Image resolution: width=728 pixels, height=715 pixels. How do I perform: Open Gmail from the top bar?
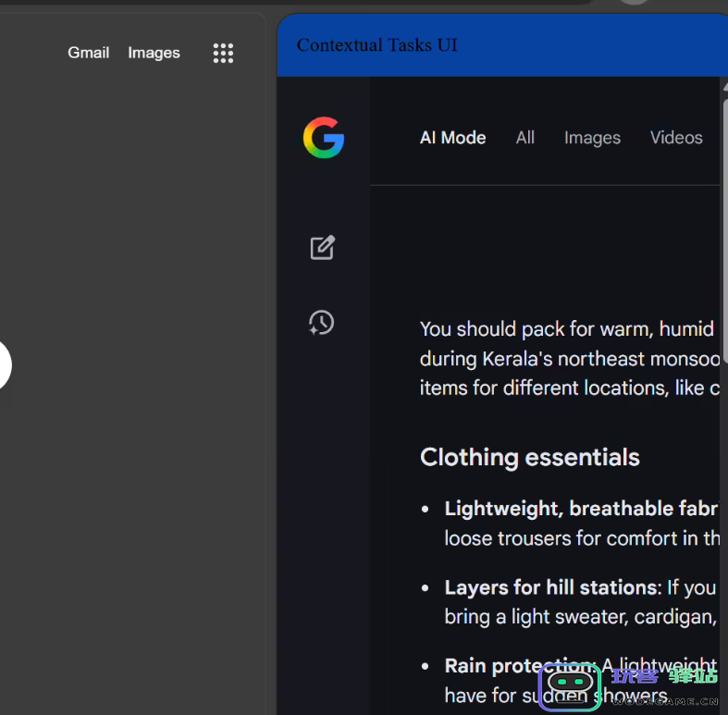pyautogui.click(x=88, y=53)
